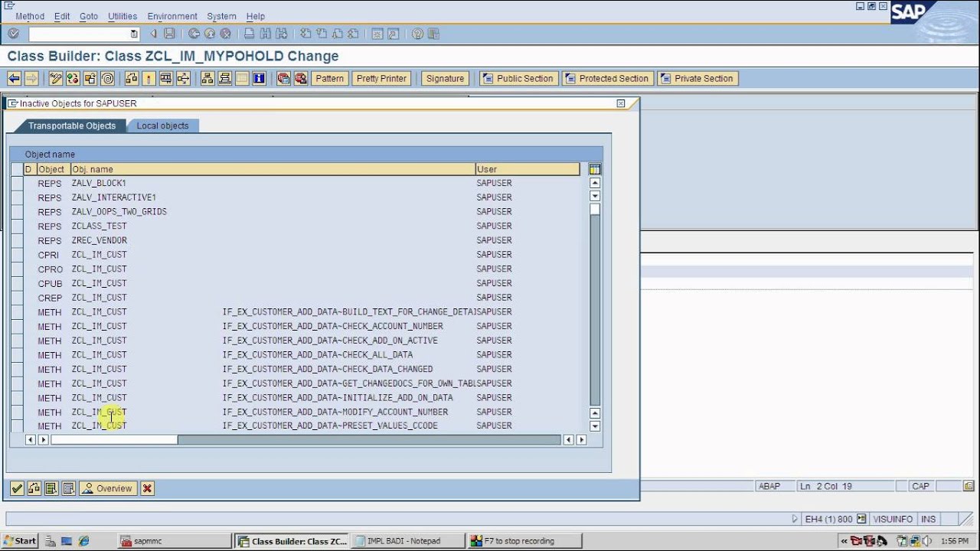Click the red X cancel icon in dialog
This screenshot has height=551, width=980.
[147, 488]
